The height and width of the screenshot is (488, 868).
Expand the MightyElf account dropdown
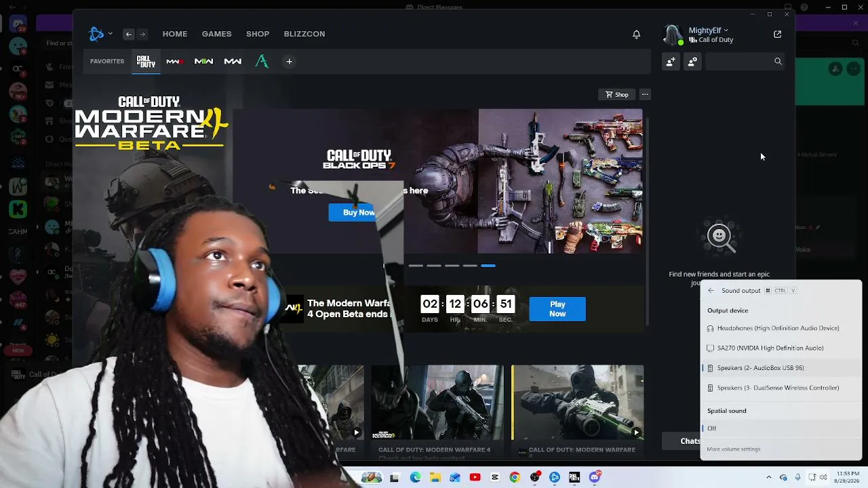(x=726, y=30)
